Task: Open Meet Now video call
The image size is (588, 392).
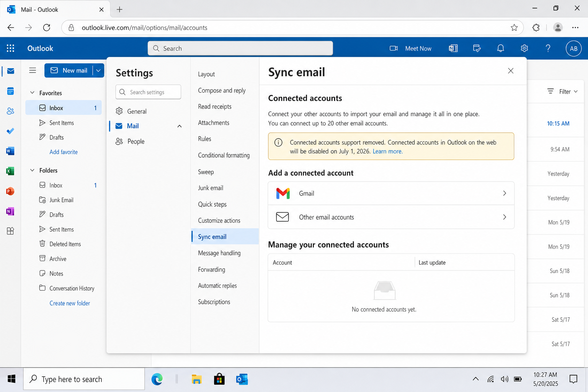Action: 410,48
